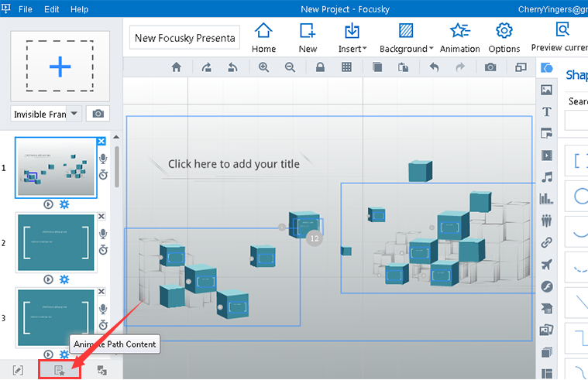Viewport: 588px width, 380px height.
Task: Select the bracket shape in Shape panel
Action: point(576,161)
